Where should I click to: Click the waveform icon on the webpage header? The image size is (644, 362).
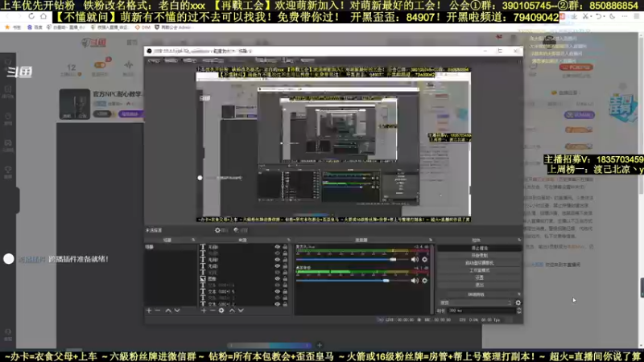coord(129,65)
